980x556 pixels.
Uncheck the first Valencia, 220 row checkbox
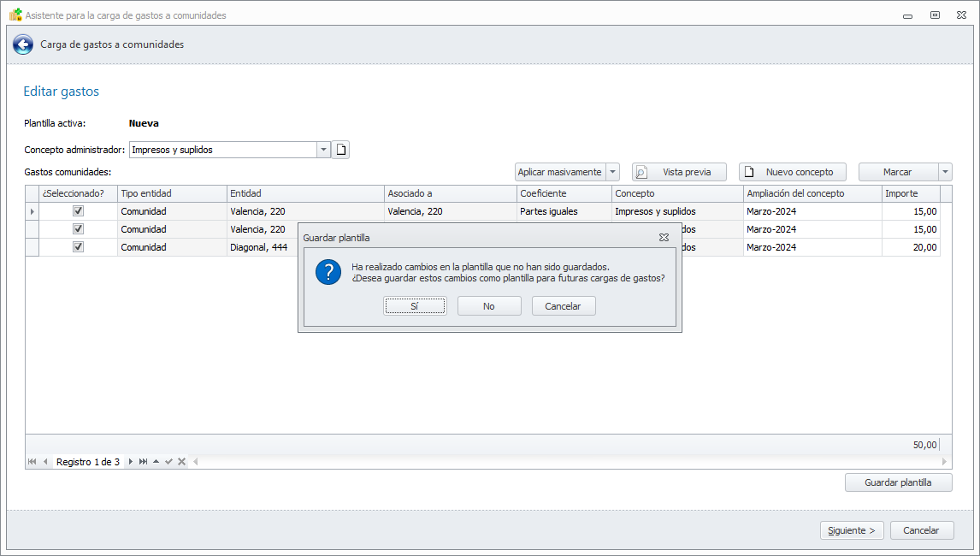tap(78, 210)
